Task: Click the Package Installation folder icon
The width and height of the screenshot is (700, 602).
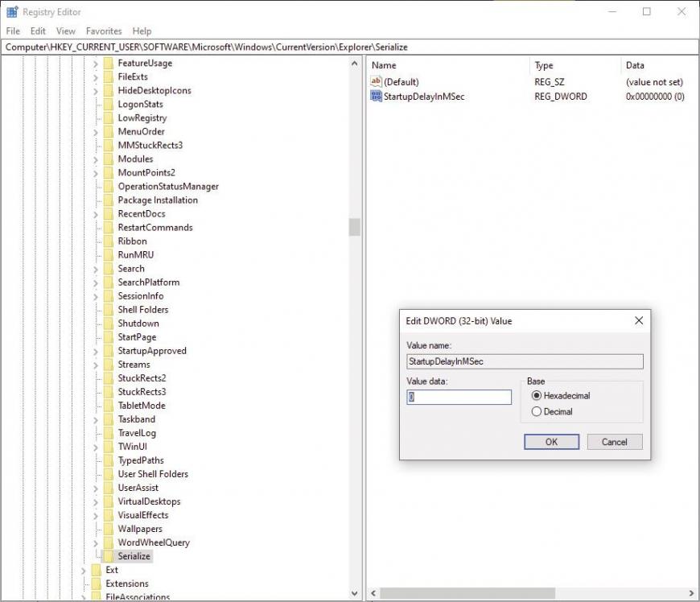Action: tap(108, 200)
